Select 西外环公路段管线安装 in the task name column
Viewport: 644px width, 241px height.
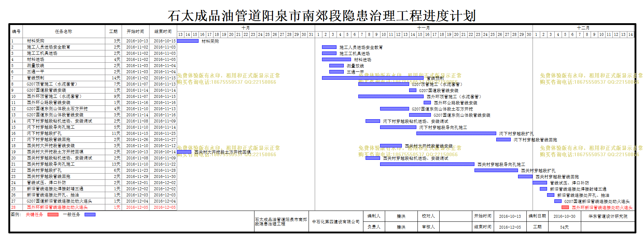point(49,103)
